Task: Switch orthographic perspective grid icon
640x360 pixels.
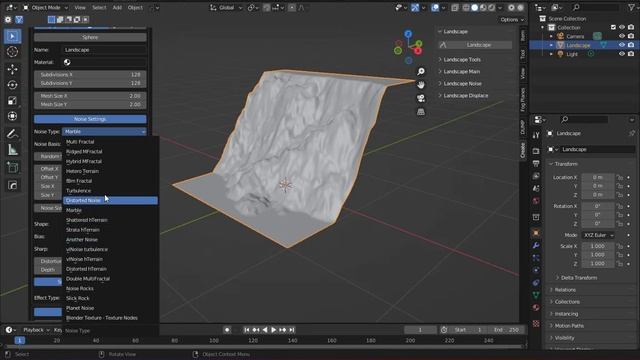Action: click(x=420, y=112)
